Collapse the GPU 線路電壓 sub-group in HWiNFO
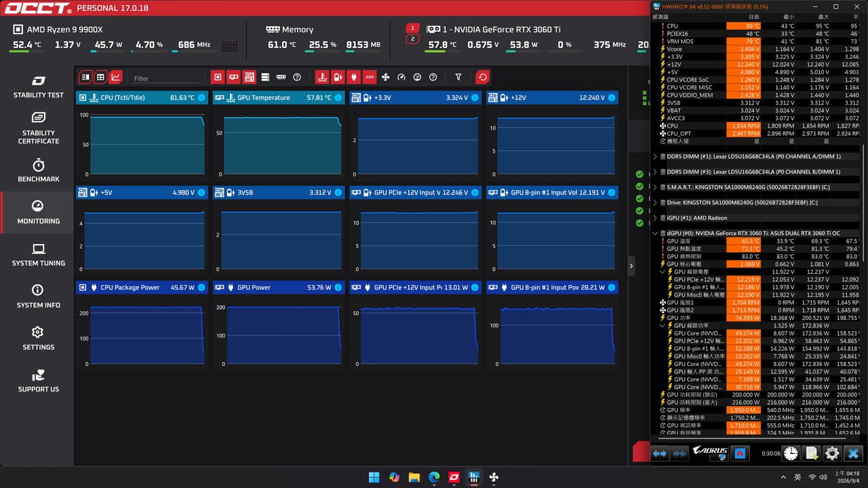868x488 pixels. [x=663, y=272]
